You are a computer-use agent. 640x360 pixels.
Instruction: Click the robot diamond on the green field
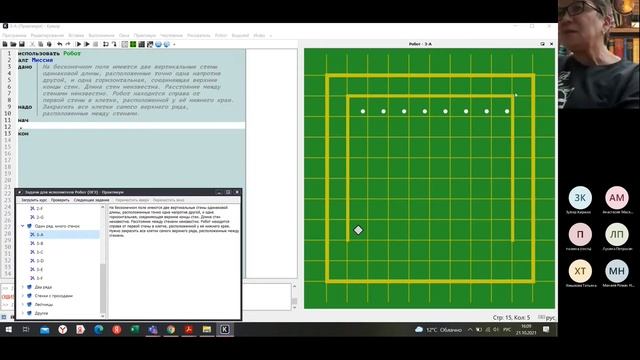point(358,230)
